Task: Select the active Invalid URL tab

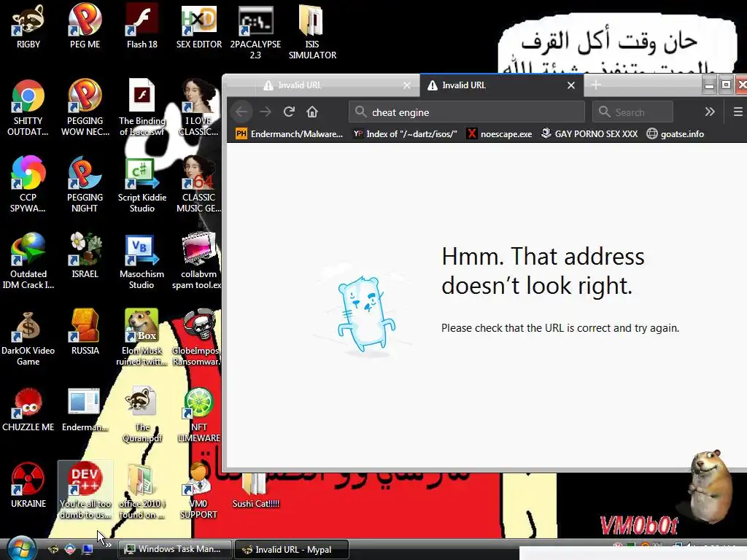Action: (x=500, y=85)
